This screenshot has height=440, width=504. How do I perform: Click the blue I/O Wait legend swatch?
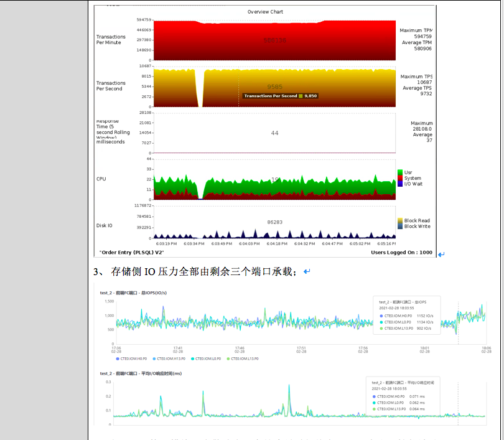(400, 184)
